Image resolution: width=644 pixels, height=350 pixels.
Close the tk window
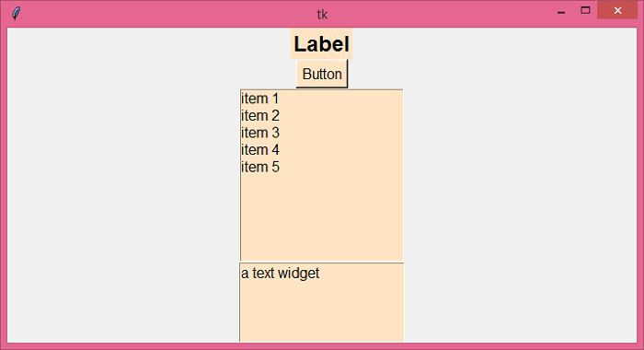617,10
